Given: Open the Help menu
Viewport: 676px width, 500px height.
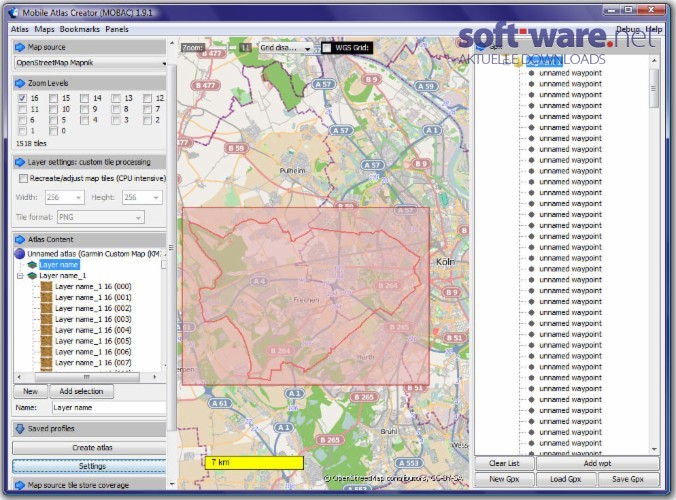Looking at the screenshot, I should (654, 29).
